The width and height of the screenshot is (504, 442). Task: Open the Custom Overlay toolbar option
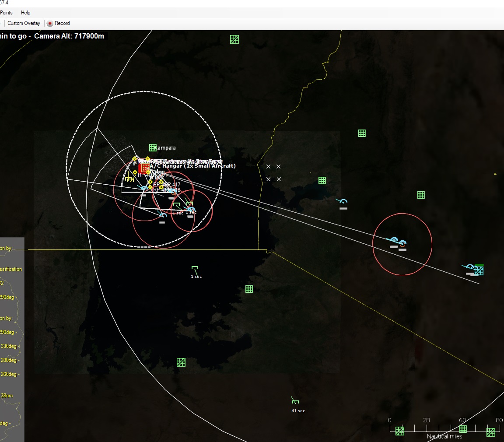24,23
